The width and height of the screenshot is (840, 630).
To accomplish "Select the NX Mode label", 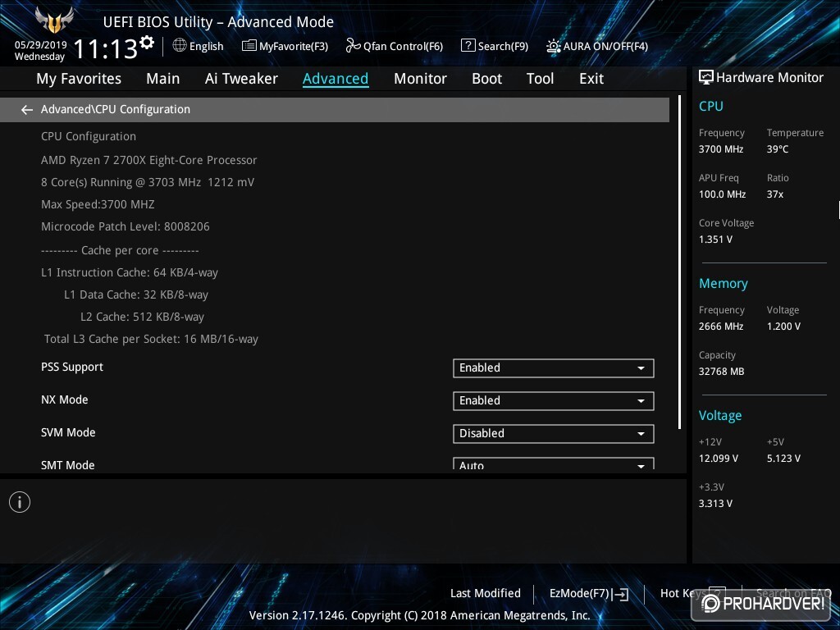I will click(x=65, y=399).
